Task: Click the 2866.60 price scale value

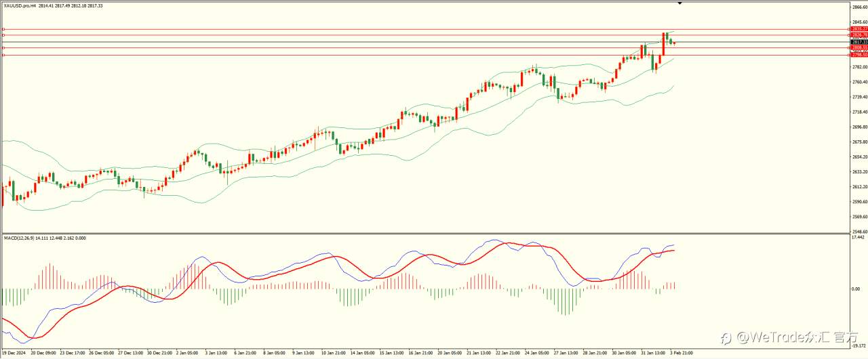Action: point(859,7)
